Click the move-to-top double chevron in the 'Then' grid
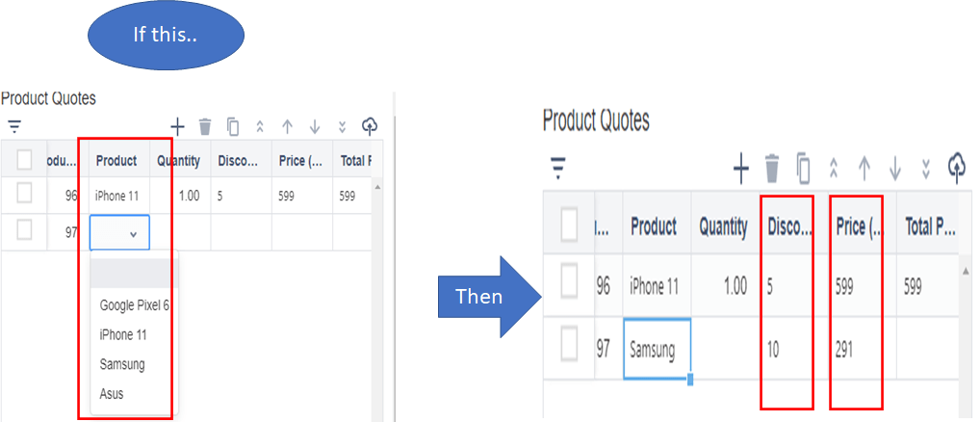The image size is (980, 422). click(834, 169)
